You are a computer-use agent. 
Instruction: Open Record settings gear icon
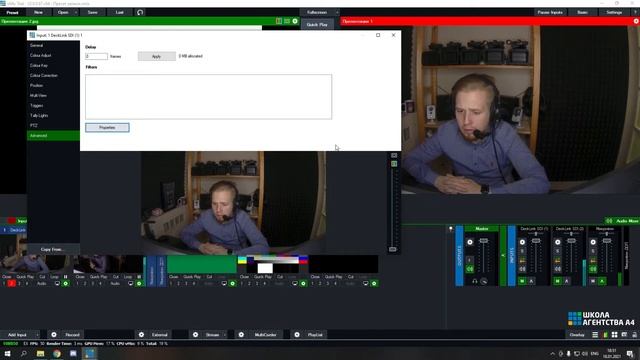click(x=54, y=335)
